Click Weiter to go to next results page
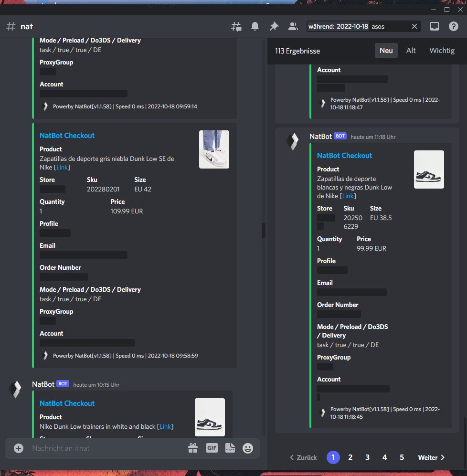 (431, 457)
